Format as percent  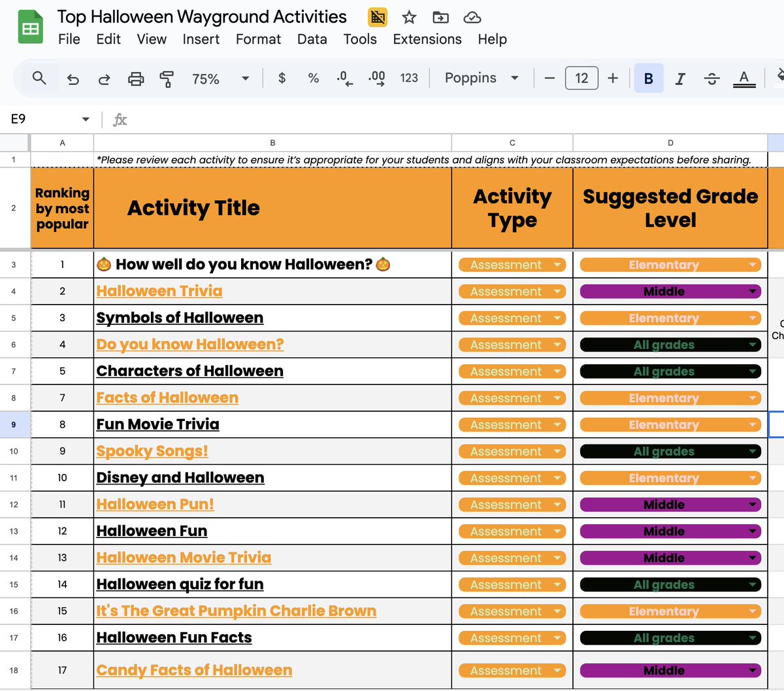[314, 78]
